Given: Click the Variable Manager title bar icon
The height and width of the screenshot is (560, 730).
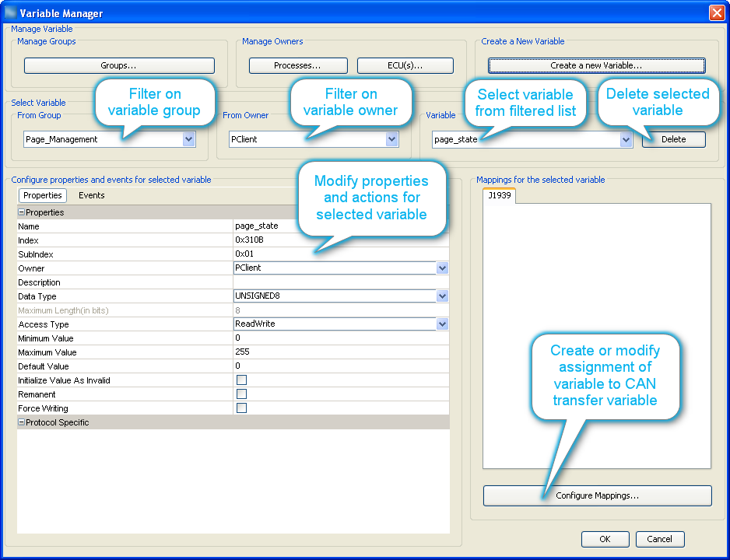Looking at the screenshot, I should click(x=10, y=12).
